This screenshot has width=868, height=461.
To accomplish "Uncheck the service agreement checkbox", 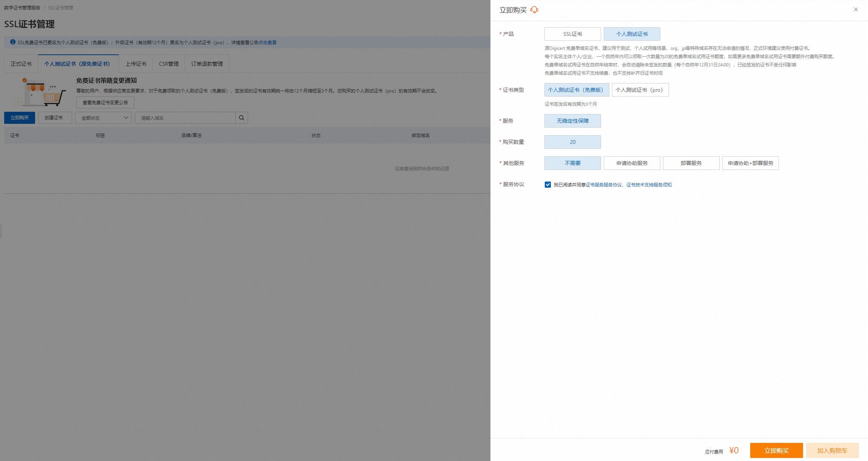I will (x=548, y=185).
